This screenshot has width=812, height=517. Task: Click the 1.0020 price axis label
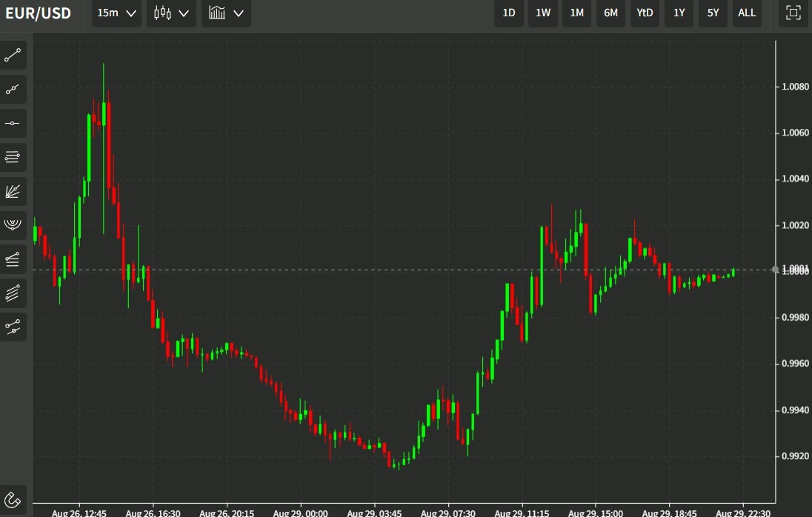tap(795, 225)
